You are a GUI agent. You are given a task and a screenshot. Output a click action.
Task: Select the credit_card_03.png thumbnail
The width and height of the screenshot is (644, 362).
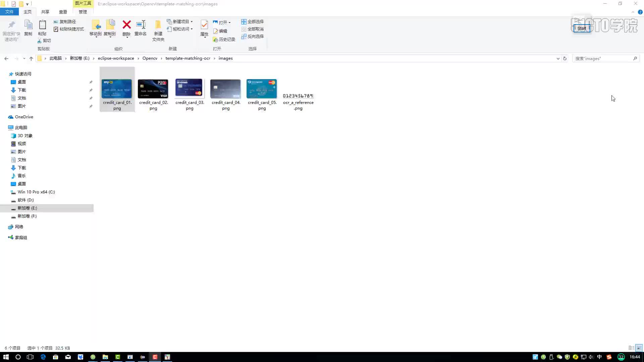point(190,89)
